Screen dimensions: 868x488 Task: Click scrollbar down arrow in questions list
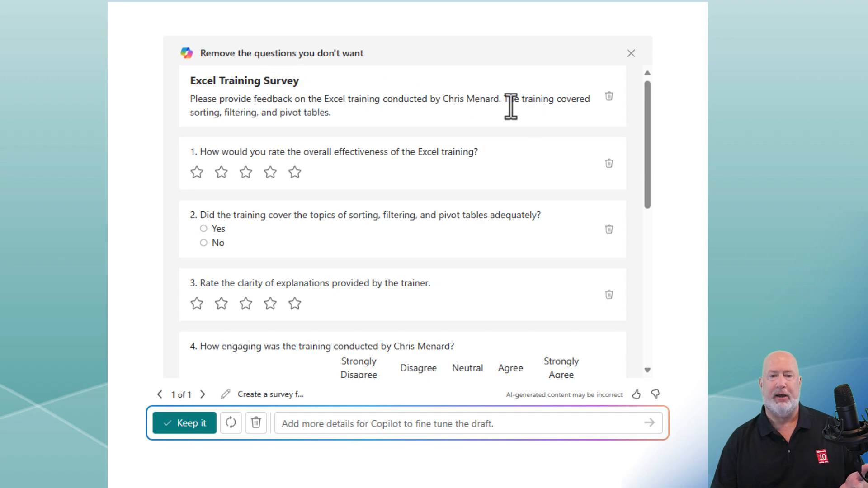[x=647, y=370]
